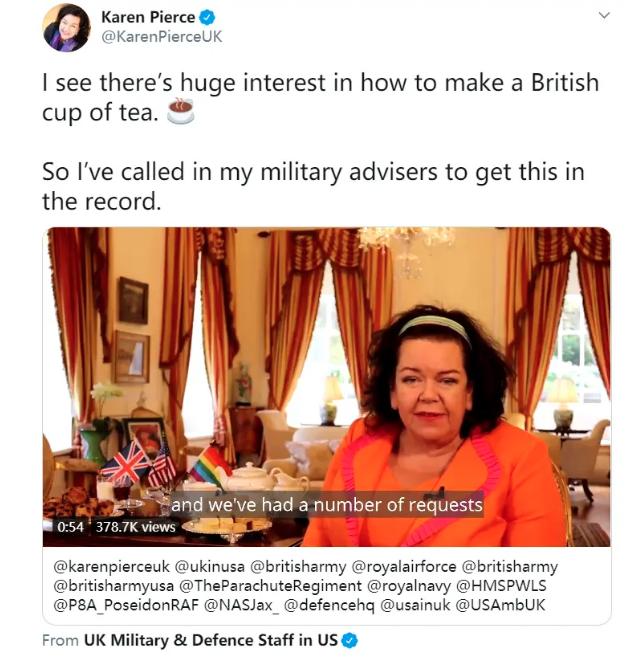The image size is (628, 659).
Task: Click the verified badge next to Karen Pierce
Action: [x=207, y=18]
